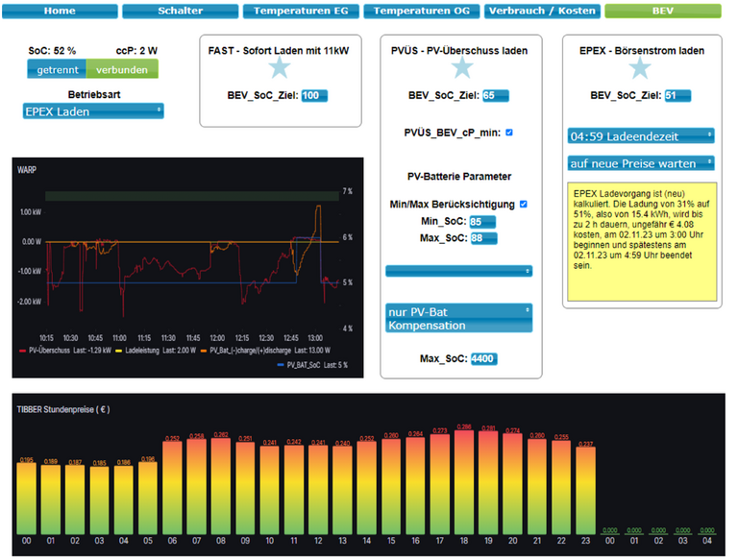Go to the Temperaturen EG tab
The width and height of the screenshot is (738, 560).
coord(301,12)
